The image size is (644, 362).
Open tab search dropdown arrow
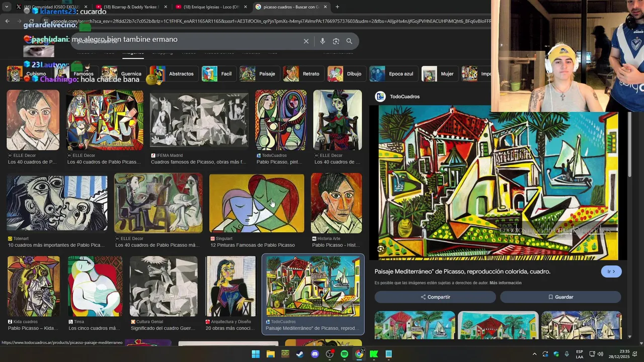(x=6, y=7)
